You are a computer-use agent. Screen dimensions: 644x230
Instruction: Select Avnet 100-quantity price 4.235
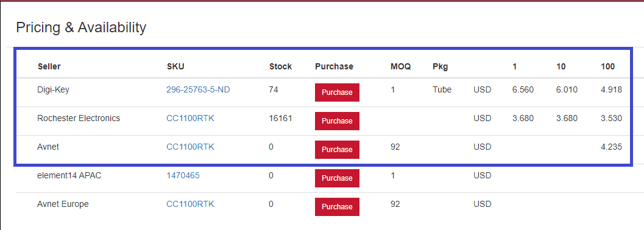pyautogui.click(x=611, y=147)
